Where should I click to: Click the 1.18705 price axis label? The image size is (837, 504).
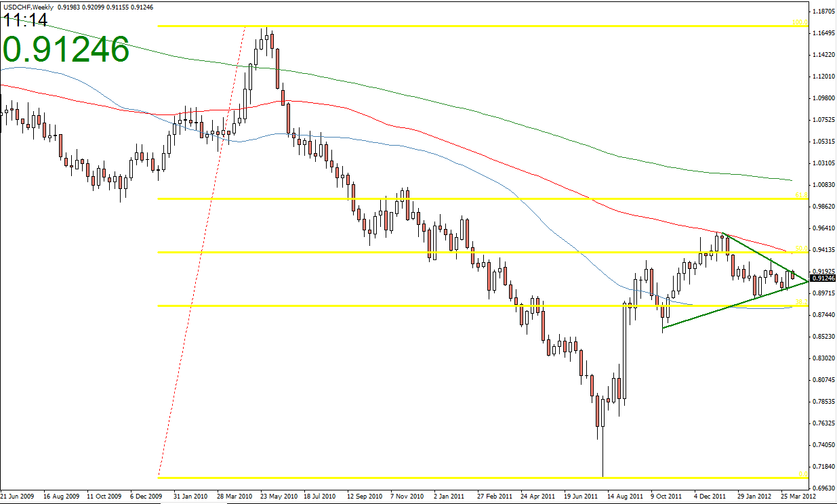pyautogui.click(x=823, y=12)
